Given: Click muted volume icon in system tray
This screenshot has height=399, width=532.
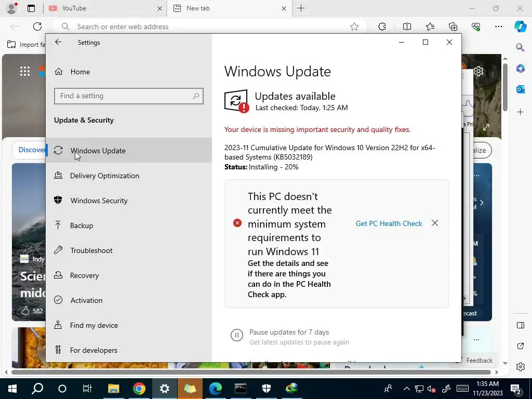Looking at the screenshot, I should [432, 389].
